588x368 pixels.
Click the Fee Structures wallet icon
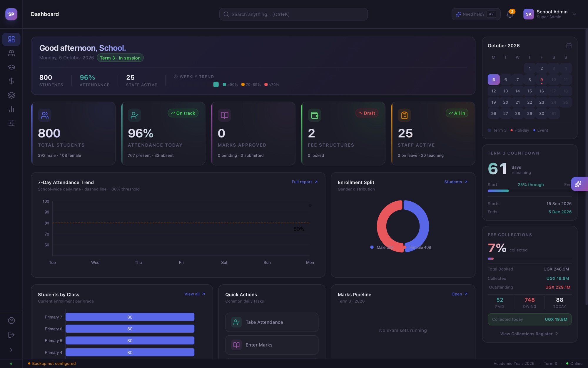pos(315,115)
